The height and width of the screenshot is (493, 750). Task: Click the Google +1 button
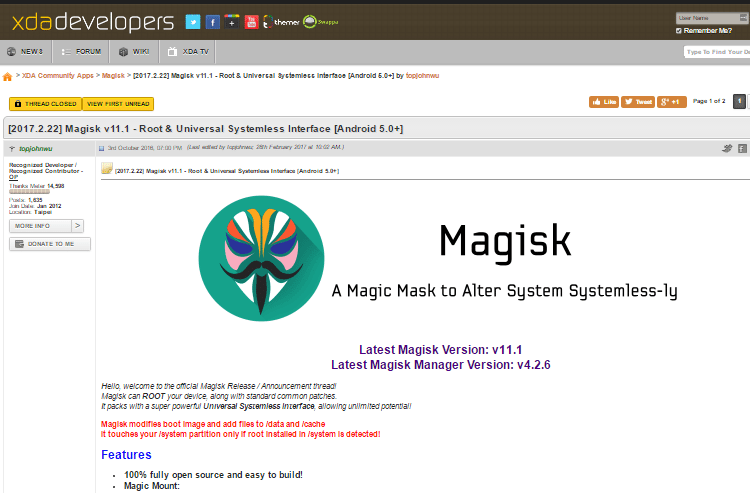tap(672, 102)
